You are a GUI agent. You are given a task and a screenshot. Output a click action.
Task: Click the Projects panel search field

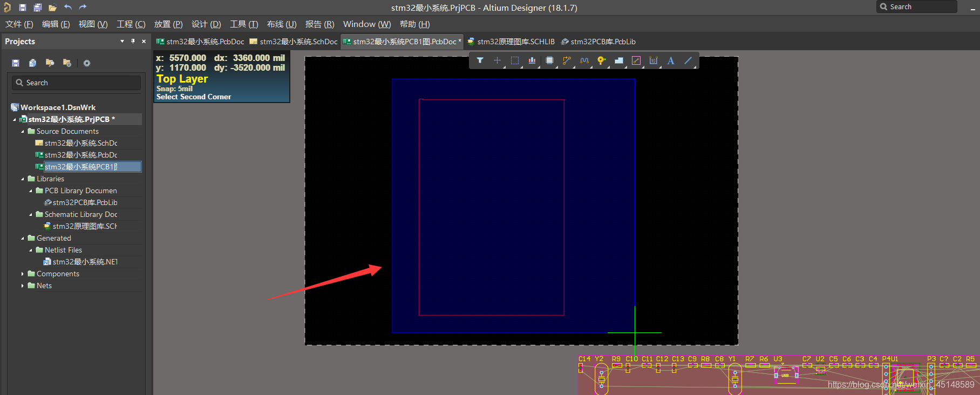pyautogui.click(x=77, y=83)
